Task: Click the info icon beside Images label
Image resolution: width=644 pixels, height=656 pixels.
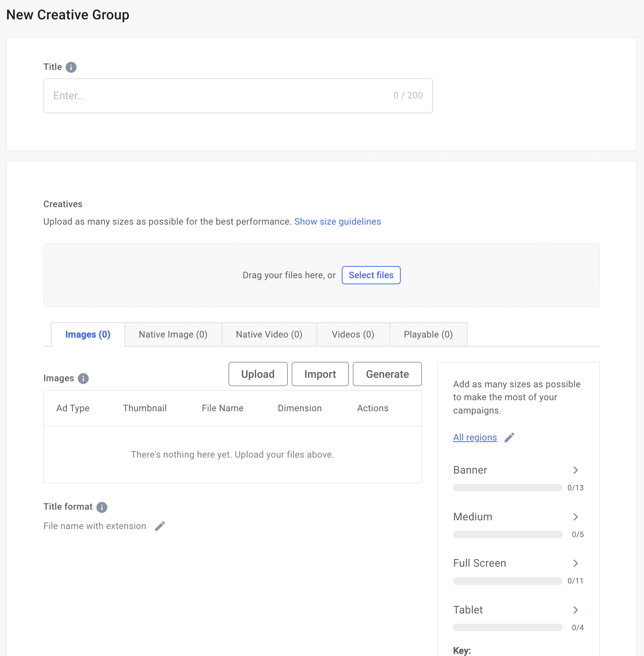Action: (83, 379)
